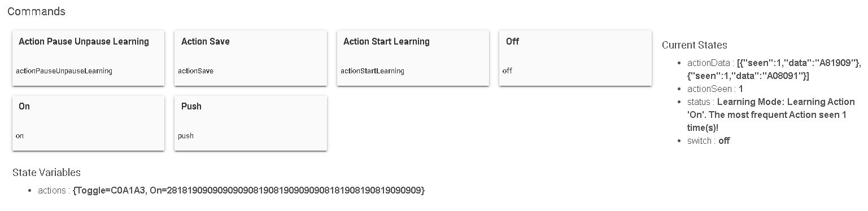Click the lowercase off label text
Image resolution: width=868 pixels, height=211 pixels.
click(x=507, y=71)
